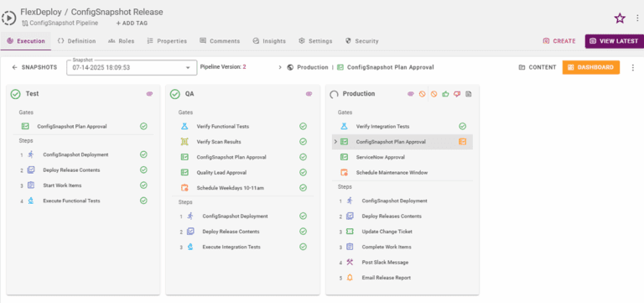Click the Add Tag link
This screenshot has height=303, width=644.
point(132,23)
